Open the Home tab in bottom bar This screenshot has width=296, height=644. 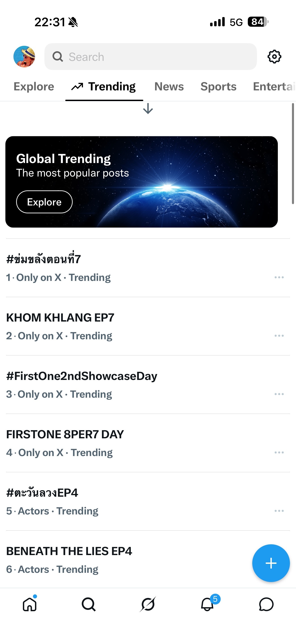coord(30,604)
